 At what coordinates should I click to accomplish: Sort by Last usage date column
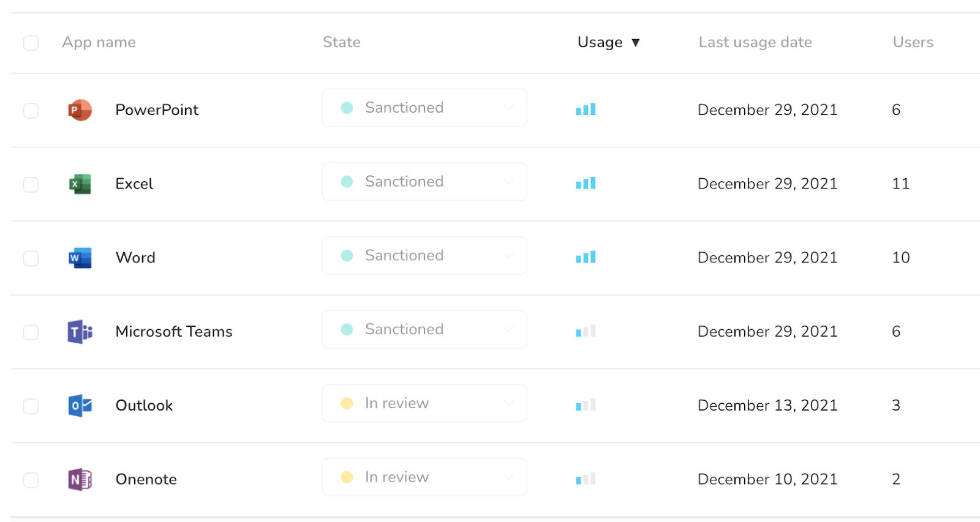point(755,42)
